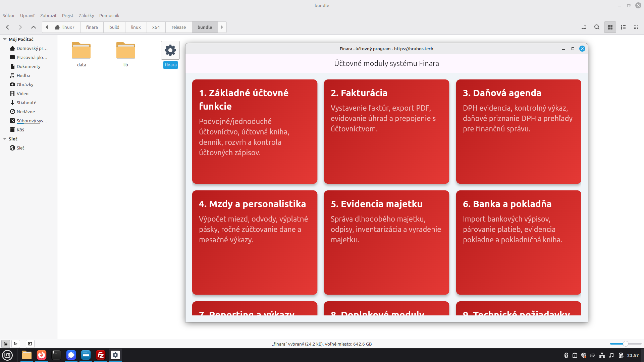Collapse the Sieť sidebar section
The width and height of the screenshot is (644, 362).
coord(5,139)
